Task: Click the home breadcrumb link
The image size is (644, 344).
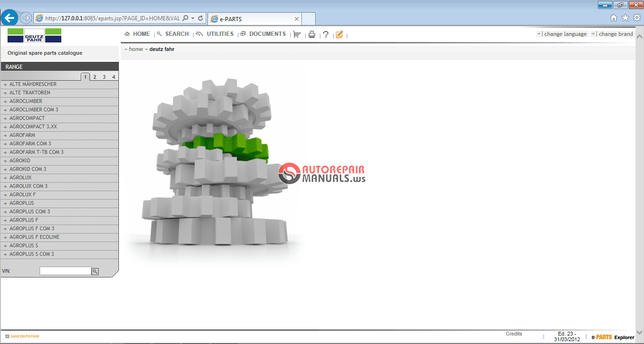Action: 136,49
